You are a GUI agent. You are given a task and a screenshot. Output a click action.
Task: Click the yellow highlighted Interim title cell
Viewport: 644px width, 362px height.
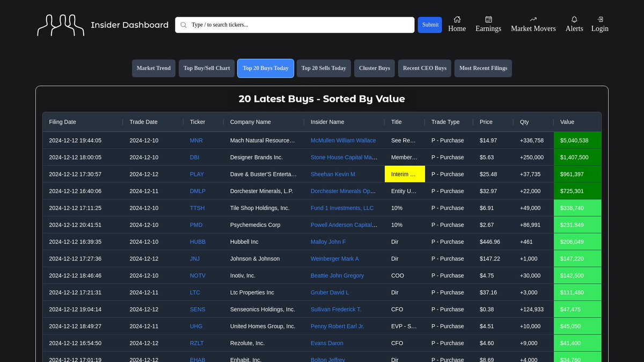click(405, 174)
